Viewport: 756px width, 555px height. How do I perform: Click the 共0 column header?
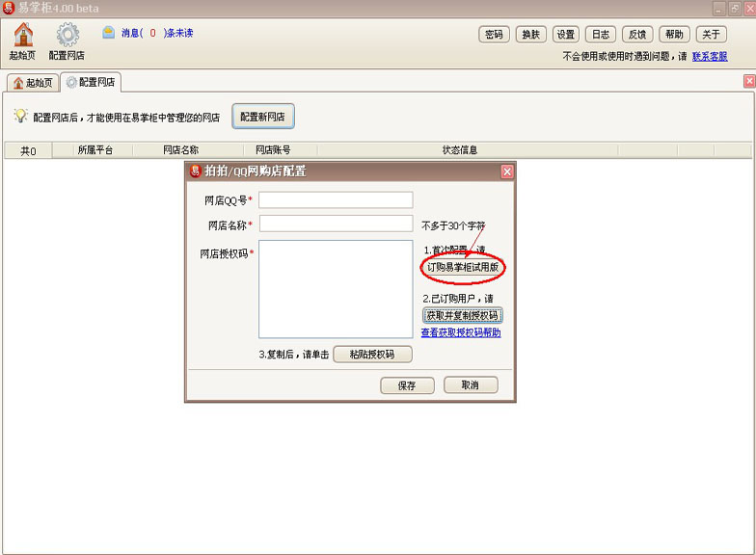[x=28, y=150]
